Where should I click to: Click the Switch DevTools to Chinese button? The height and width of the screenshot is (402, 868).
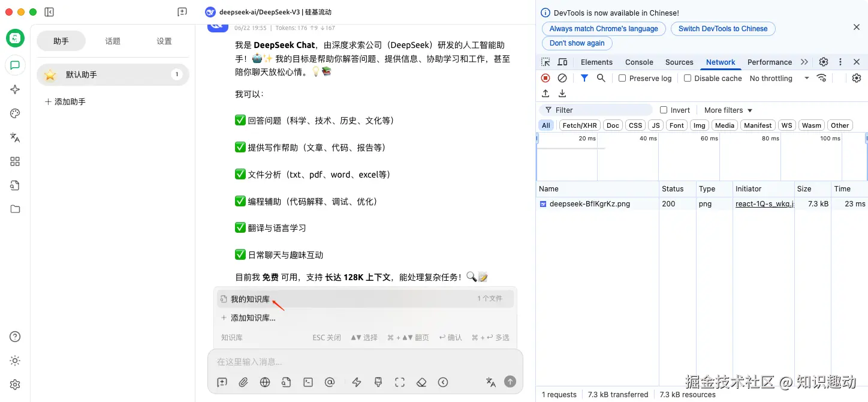point(723,28)
